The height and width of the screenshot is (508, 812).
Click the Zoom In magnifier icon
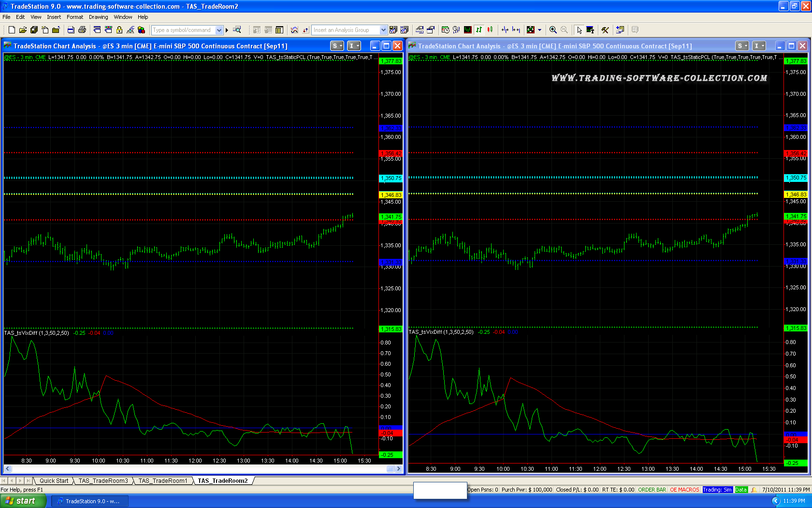coord(553,30)
